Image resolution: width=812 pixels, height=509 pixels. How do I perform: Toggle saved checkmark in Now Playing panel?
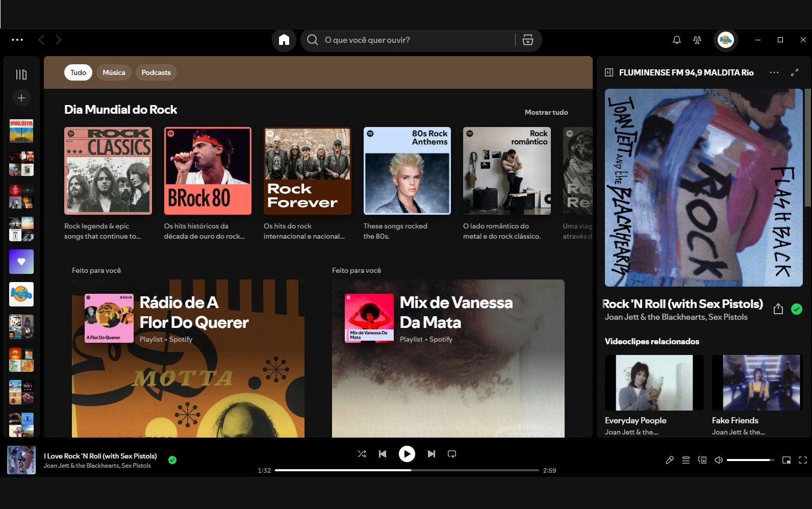pos(797,309)
